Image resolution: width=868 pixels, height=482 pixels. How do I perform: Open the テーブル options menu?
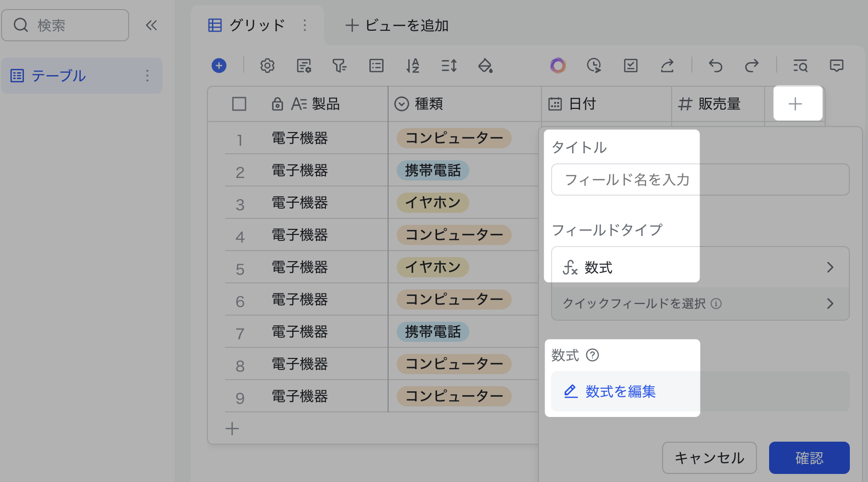coord(147,76)
